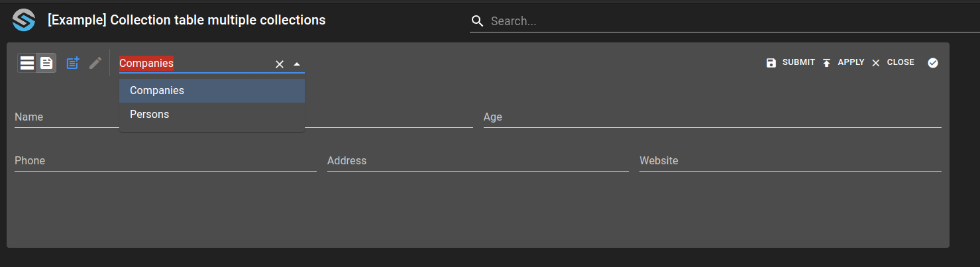Viewport: 980px width, 267px height.
Task: Click the page title text
Action: point(187,21)
